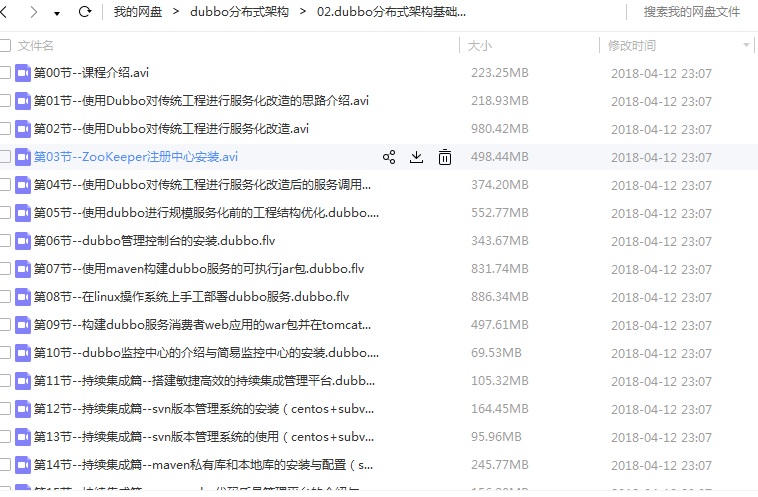Screen dimensions: 758x497
Task: Open 第13节 svn版本管理系统的使用 file
Action: click(204, 438)
